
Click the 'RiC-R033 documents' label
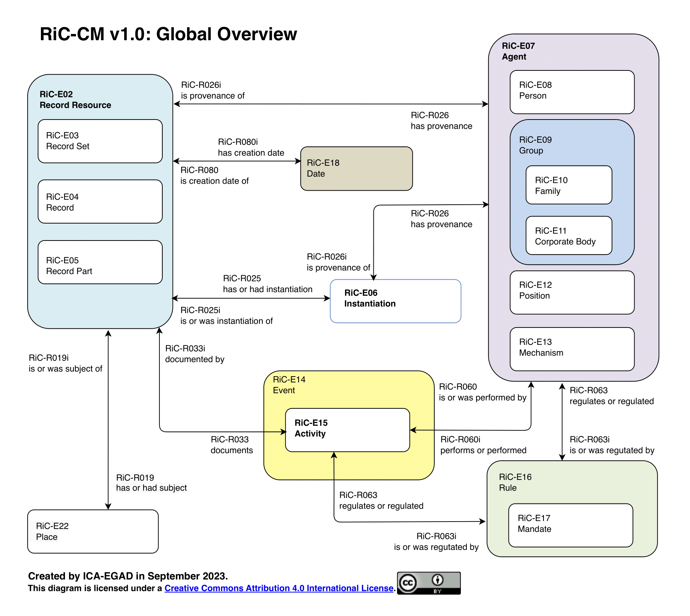(232, 445)
